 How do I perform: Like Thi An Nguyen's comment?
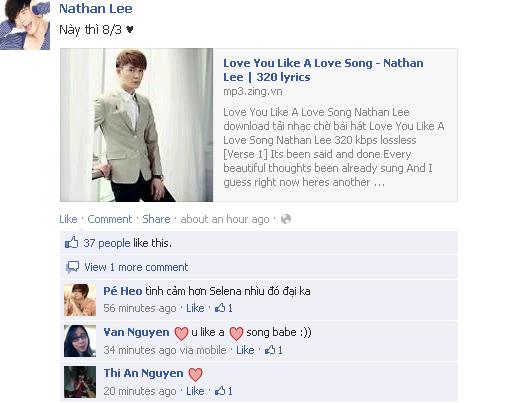point(195,391)
